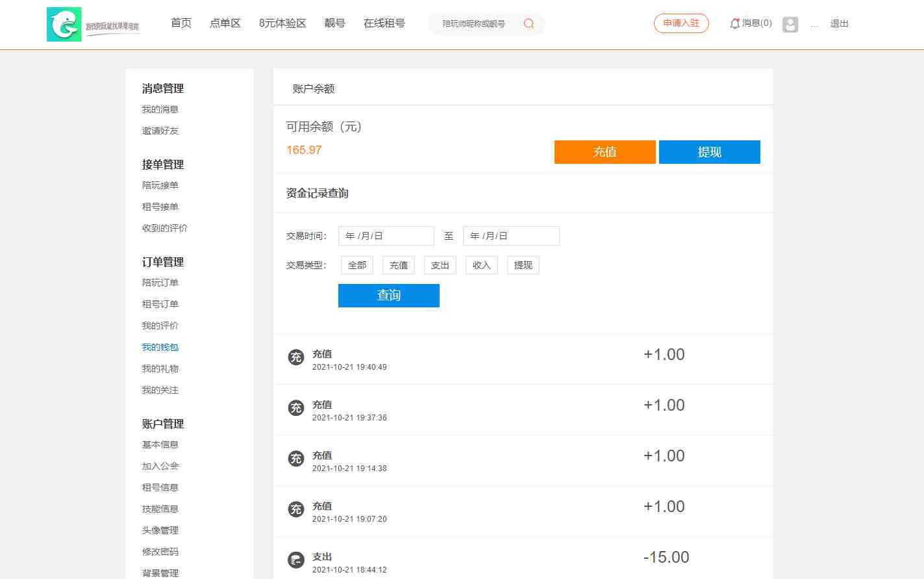The image size is (924, 579).
Task: Select 充值 transaction type filter
Action: coord(399,265)
